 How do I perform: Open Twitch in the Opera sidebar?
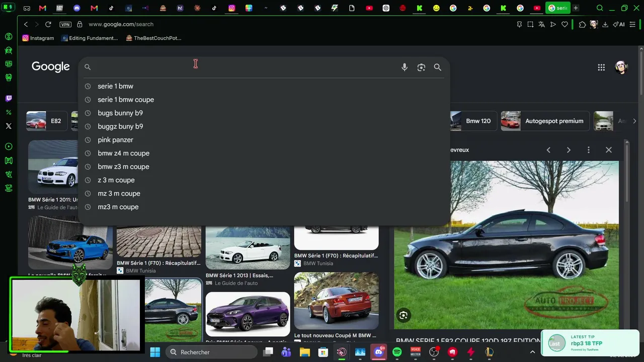coord(9,99)
